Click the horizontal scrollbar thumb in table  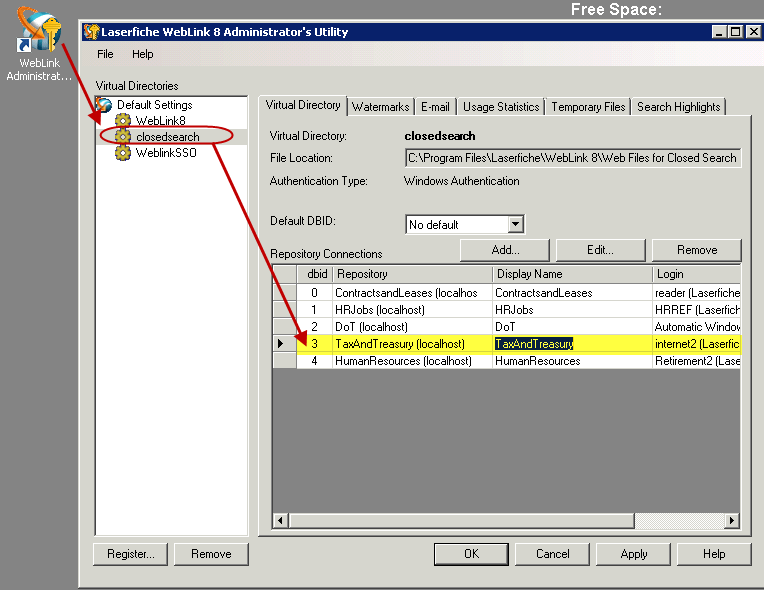pos(461,520)
